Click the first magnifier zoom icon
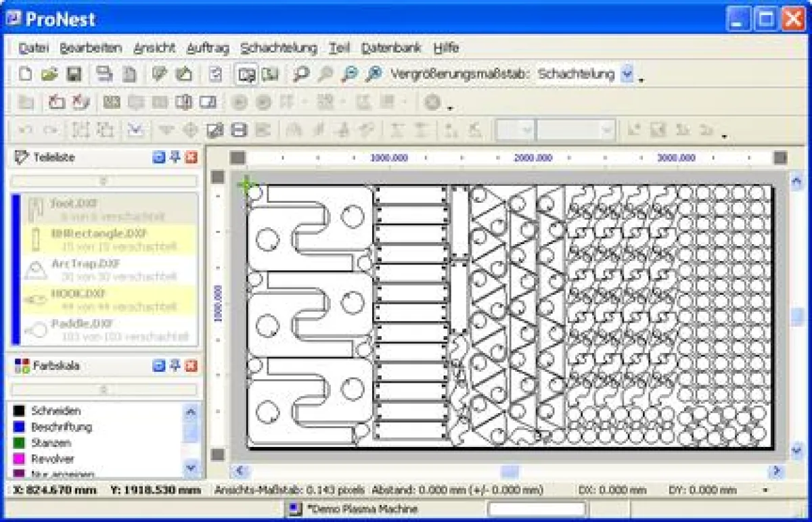Image resolution: width=812 pixels, height=522 pixels. click(x=300, y=74)
